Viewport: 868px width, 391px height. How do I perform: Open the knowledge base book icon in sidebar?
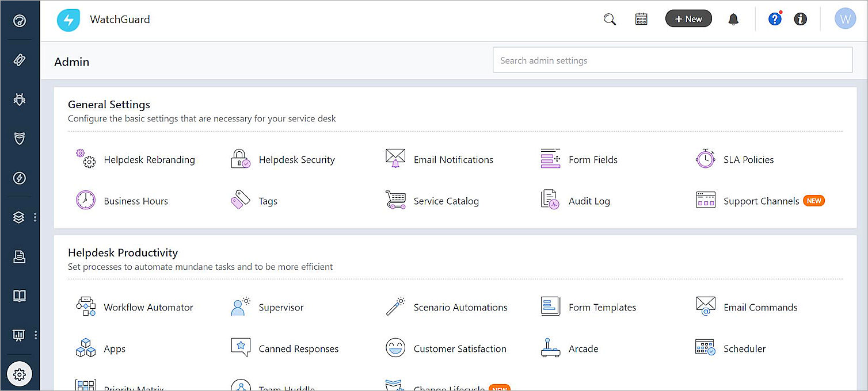coord(20,296)
